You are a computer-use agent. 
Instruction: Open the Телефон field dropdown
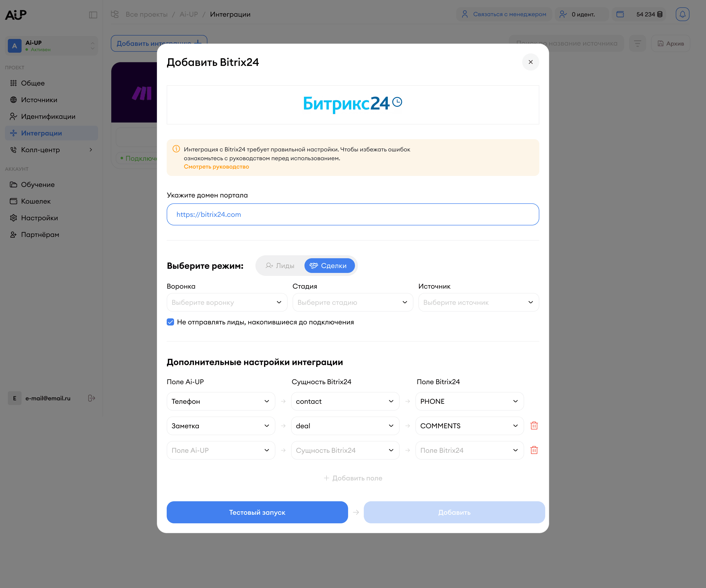[x=221, y=401]
